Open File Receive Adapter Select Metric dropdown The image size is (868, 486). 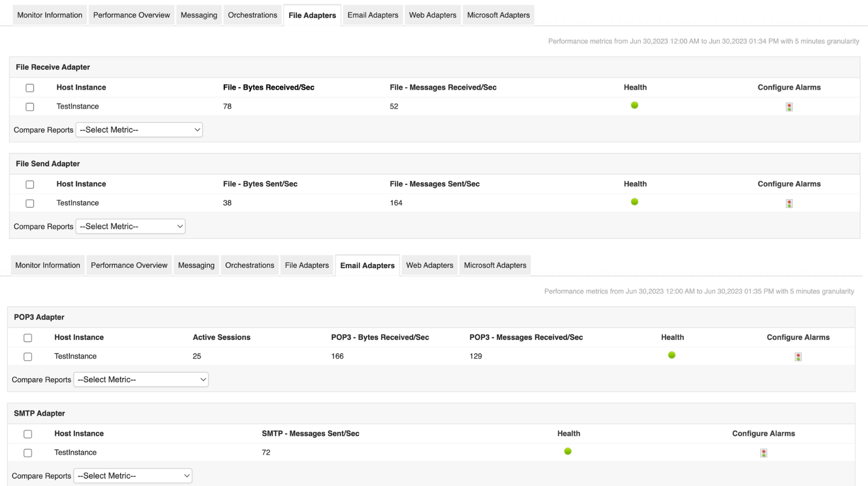[139, 130]
